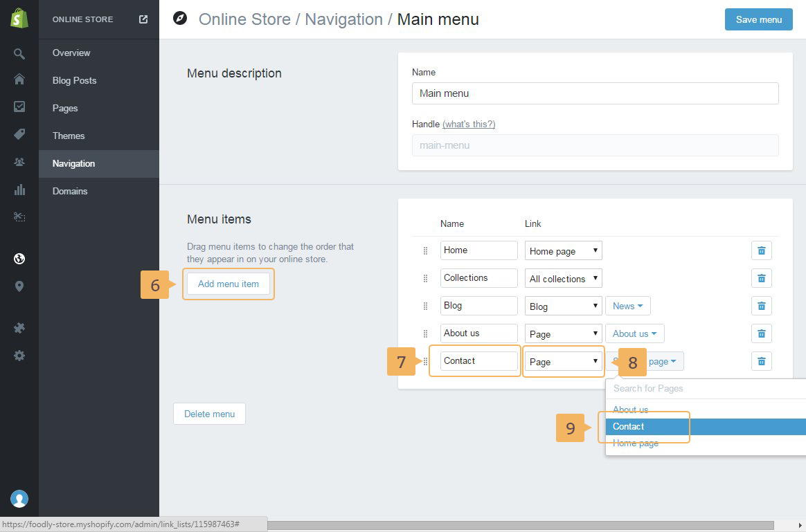Click the Save menu button
Screen dimensions: 806x532
tap(758, 19)
